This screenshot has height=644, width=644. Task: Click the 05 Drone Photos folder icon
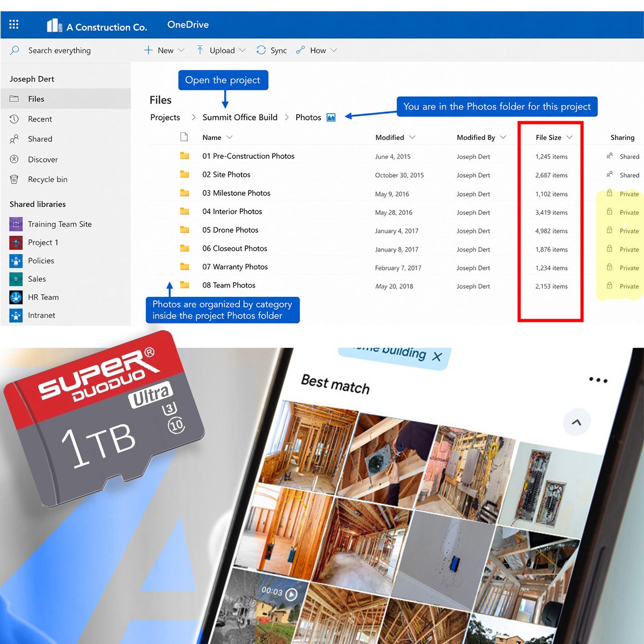(x=185, y=230)
